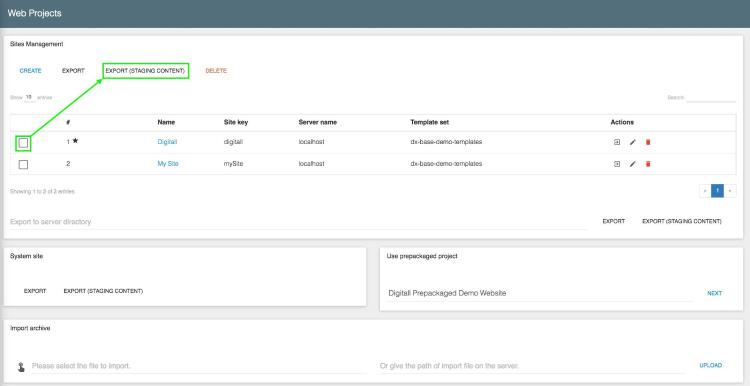Click the edit pencil icon for Digitall
Image resolution: width=750 pixels, height=386 pixels.
tap(632, 142)
